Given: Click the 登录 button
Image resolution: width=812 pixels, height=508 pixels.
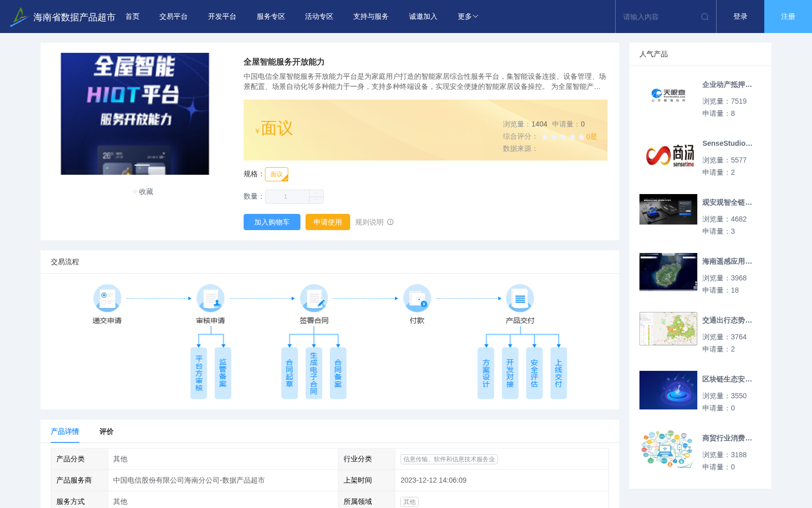Looking at the screenshot, I should point(740,17).
